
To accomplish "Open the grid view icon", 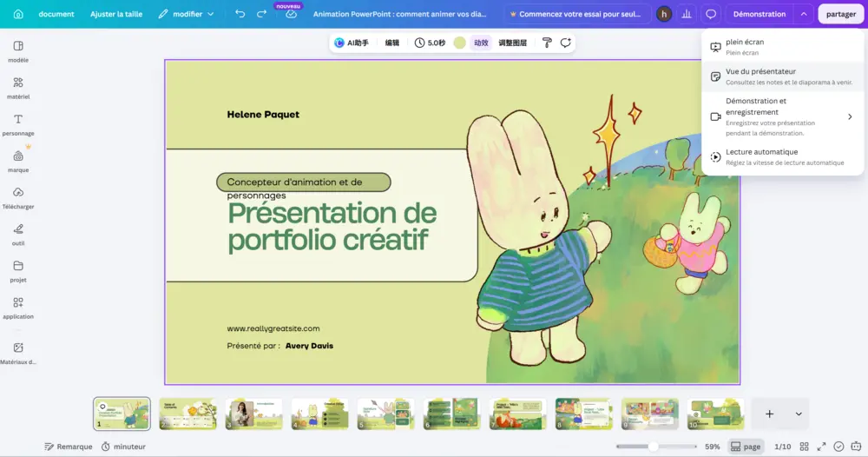I will coord(805,447).
